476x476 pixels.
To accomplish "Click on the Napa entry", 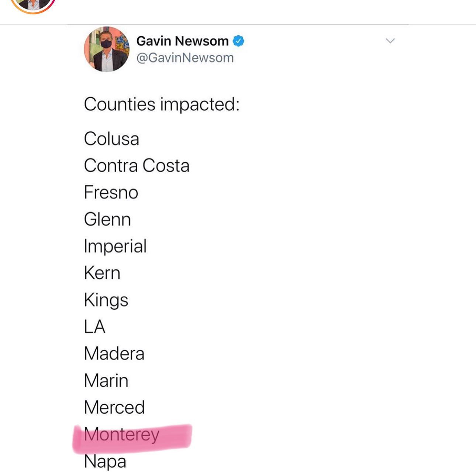I will point(105,461).
